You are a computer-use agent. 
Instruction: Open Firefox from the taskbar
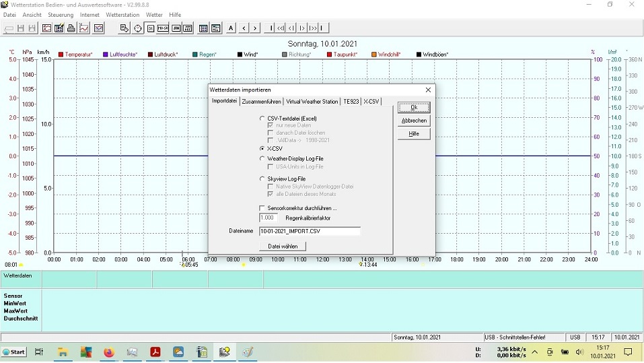(108, 352)
